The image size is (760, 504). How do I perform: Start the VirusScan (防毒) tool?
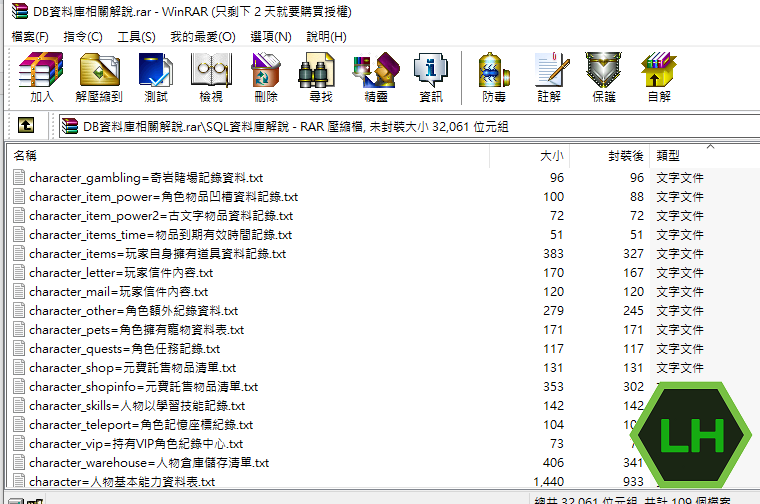[x=494, y=78]
